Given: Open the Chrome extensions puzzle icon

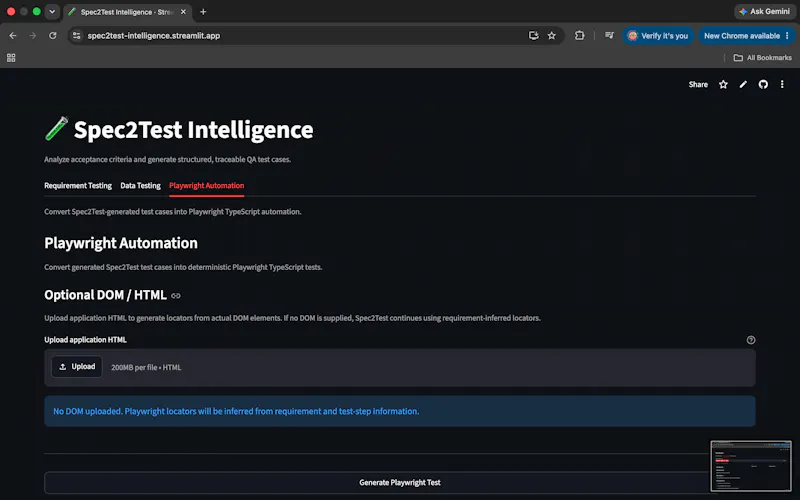Looking at the screenshot, I should click(580, 36).
